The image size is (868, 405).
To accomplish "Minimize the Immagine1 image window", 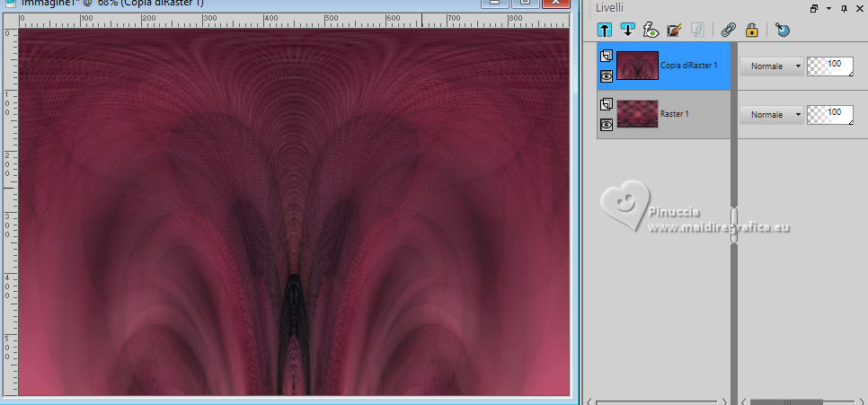I will 495,3.
